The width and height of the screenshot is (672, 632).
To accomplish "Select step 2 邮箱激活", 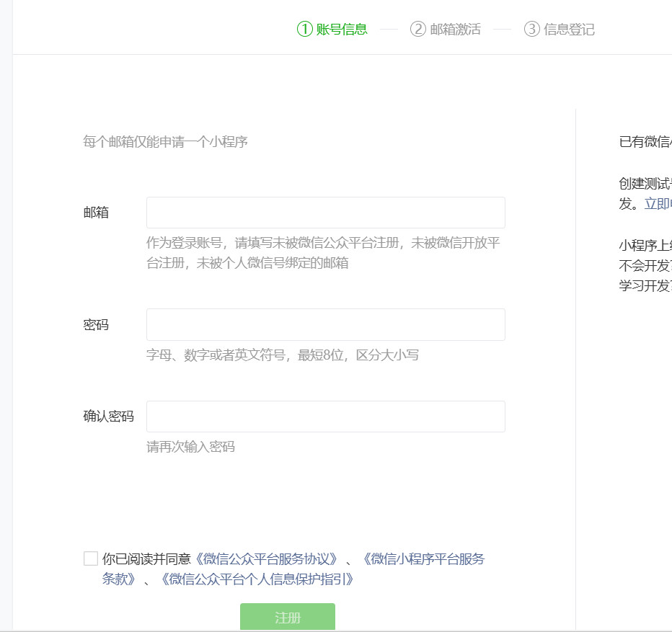I will (x=446, y=29).
